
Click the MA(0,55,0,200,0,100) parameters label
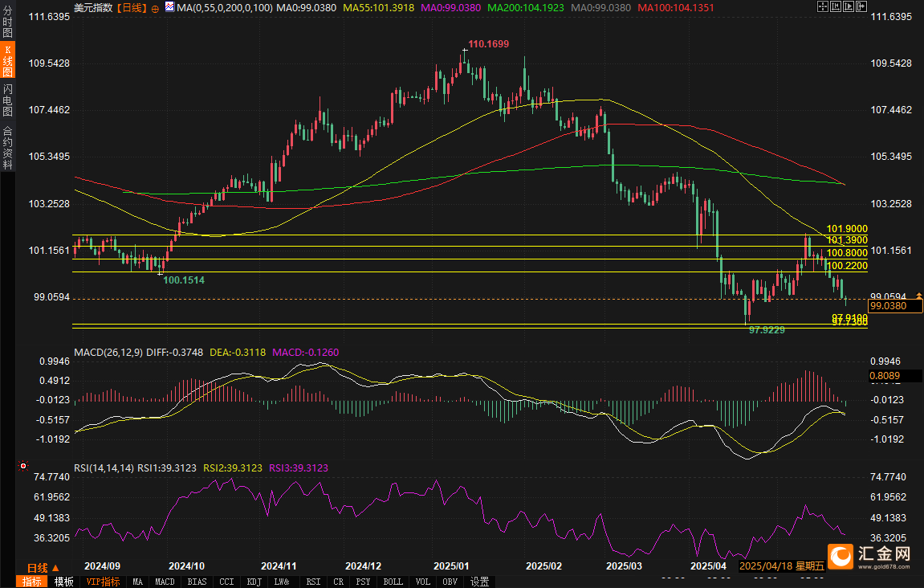[225, 8]
